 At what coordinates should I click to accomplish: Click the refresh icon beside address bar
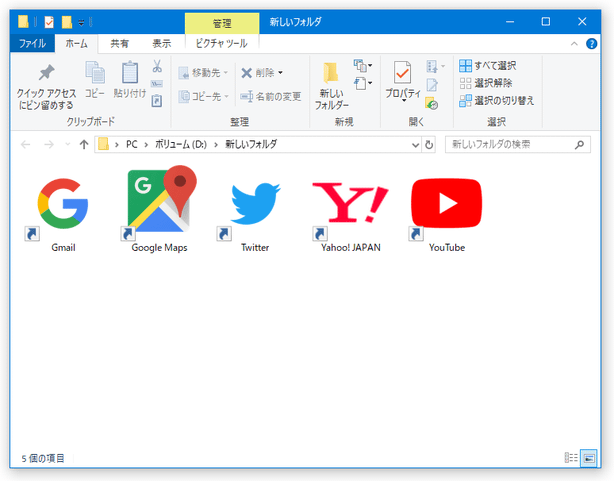tap(429, 145)
